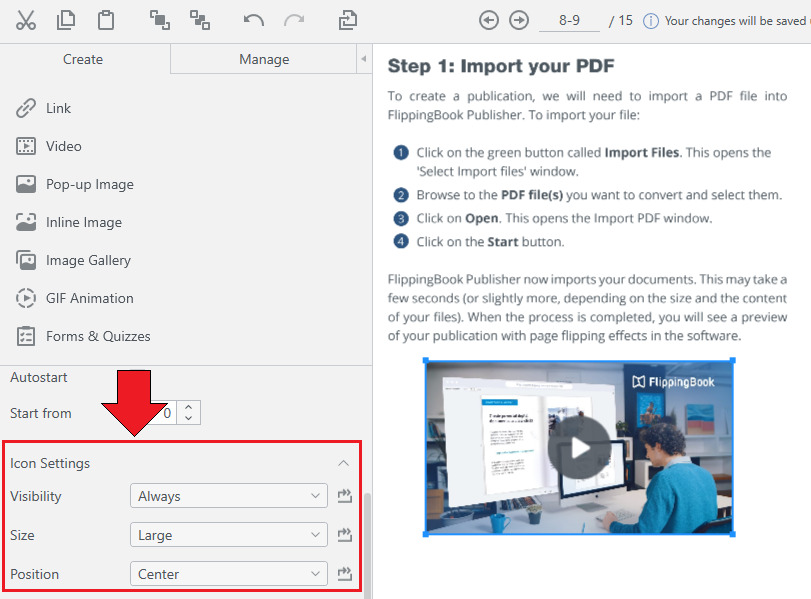Click the side panel vertical scrollbar
This screenshot has height=599, width=811.
click(x=367, y=545)
